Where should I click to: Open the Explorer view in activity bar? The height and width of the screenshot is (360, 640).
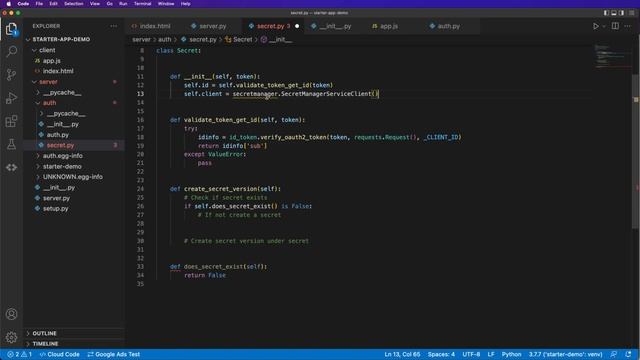tap(11, 29)
